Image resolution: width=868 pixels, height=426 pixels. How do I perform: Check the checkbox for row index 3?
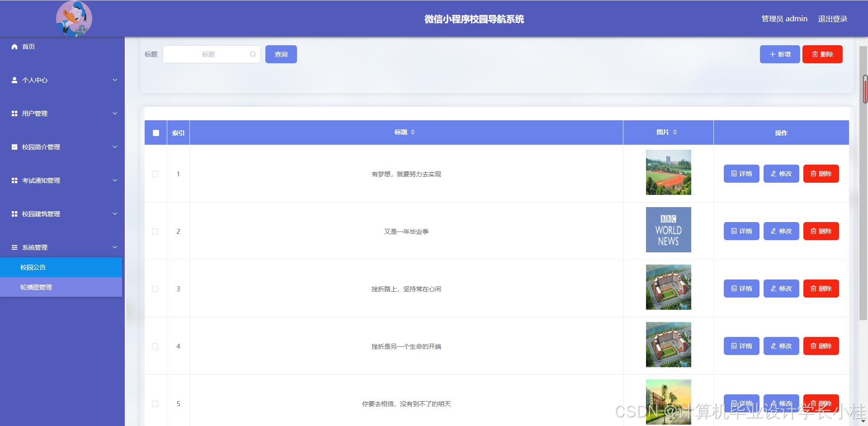pyautogui.click(x=155, y=289)
